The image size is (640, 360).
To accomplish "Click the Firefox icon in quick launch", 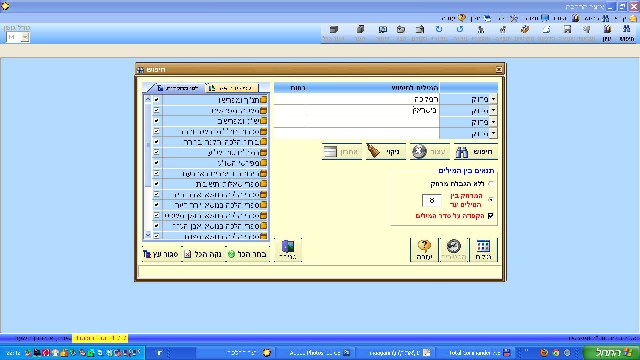I will (544, 353).
